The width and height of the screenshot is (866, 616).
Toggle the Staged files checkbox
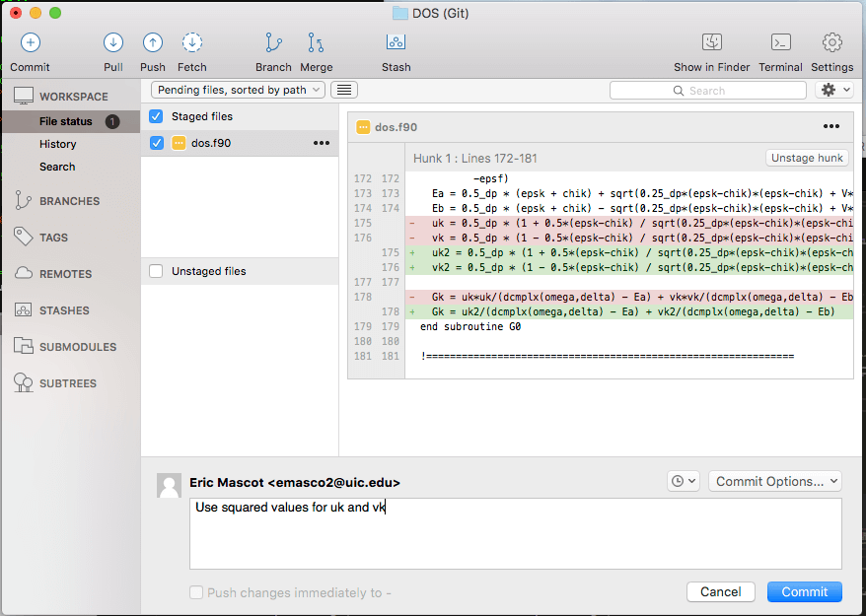click(156, 116)
